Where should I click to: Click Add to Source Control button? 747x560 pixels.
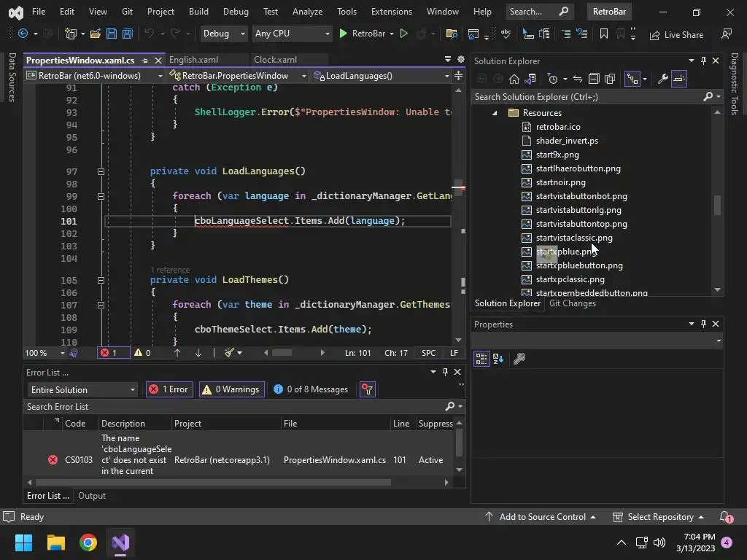click(x=541, y=517)
